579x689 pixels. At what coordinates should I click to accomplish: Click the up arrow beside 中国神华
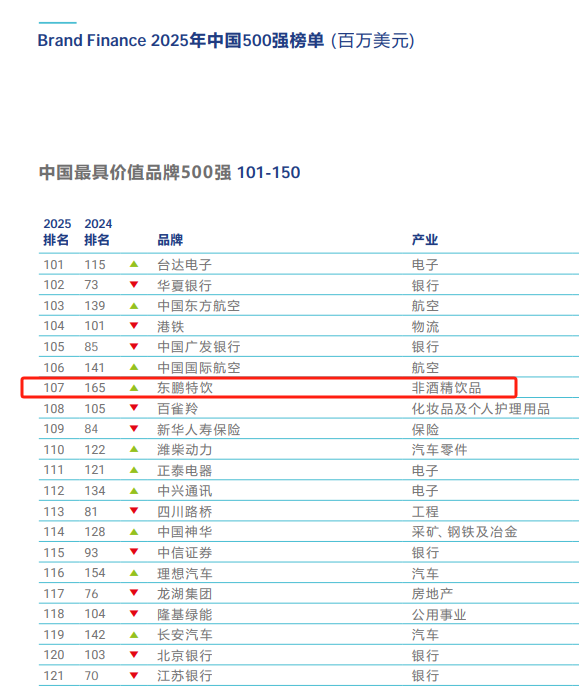(134, 532)
